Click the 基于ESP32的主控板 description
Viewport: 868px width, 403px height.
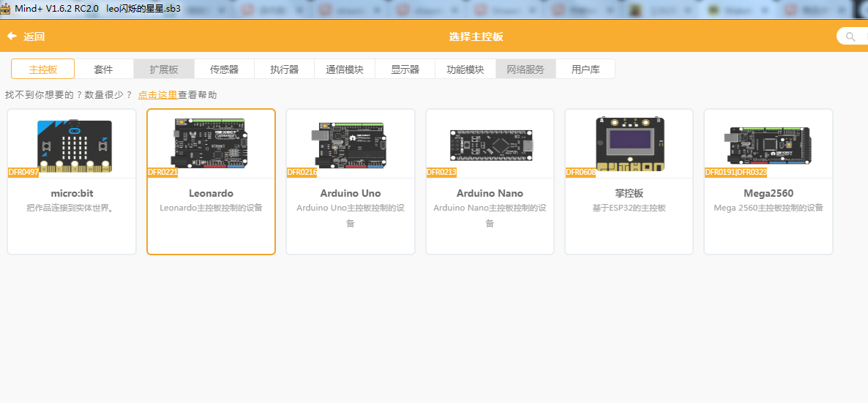(x=629, y=208)
